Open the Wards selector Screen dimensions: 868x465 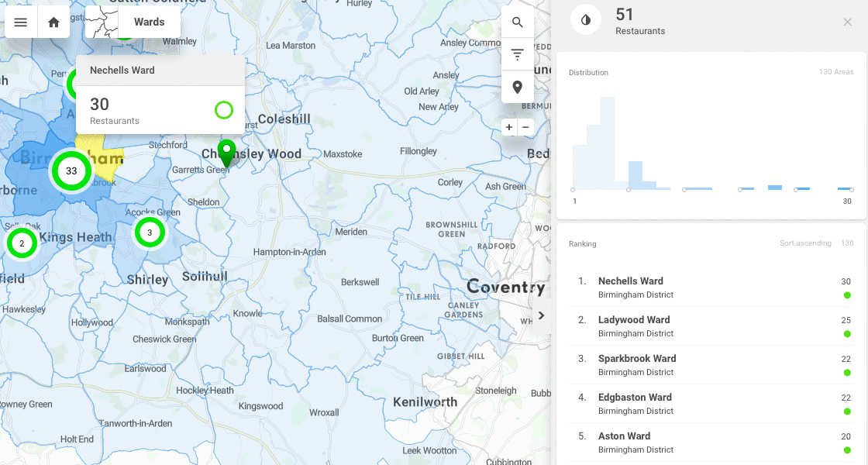(x=149, y=22)
